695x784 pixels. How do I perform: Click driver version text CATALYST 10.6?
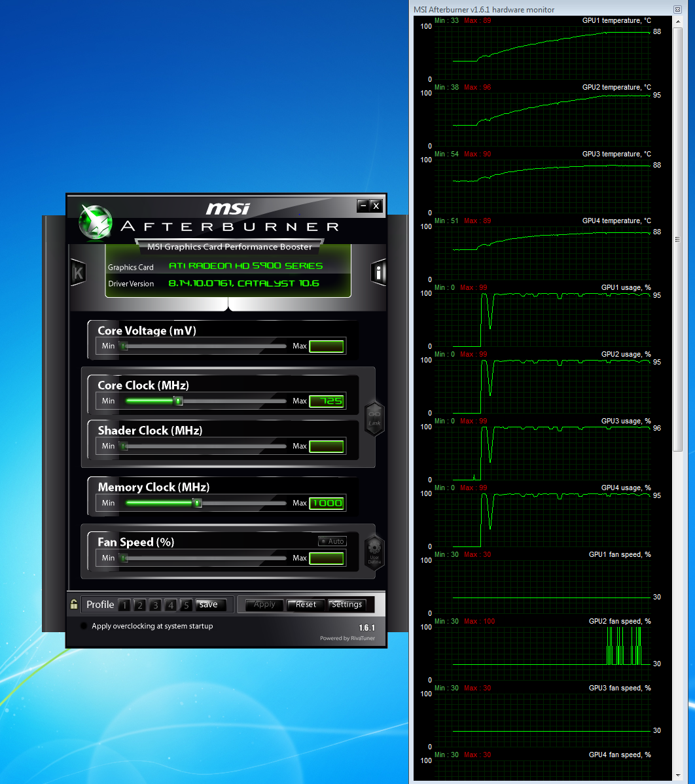tap(278, 283)
